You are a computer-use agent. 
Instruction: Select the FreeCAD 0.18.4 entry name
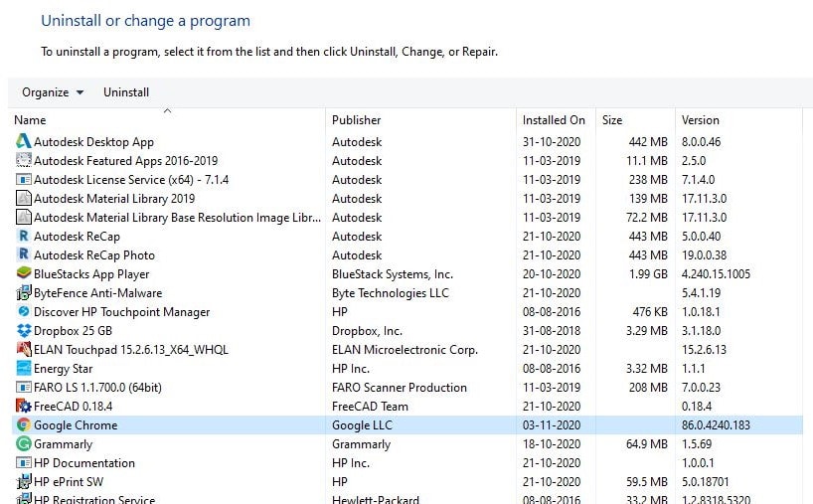[x=74, y=406]
